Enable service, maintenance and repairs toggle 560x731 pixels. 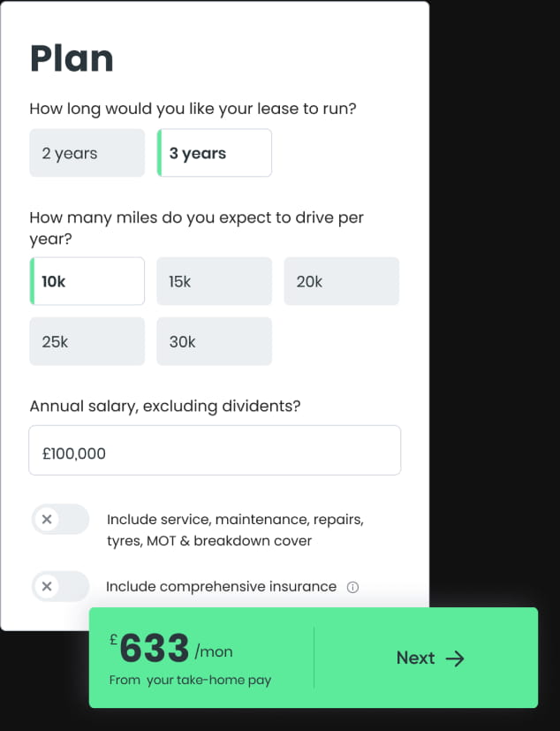60,520
